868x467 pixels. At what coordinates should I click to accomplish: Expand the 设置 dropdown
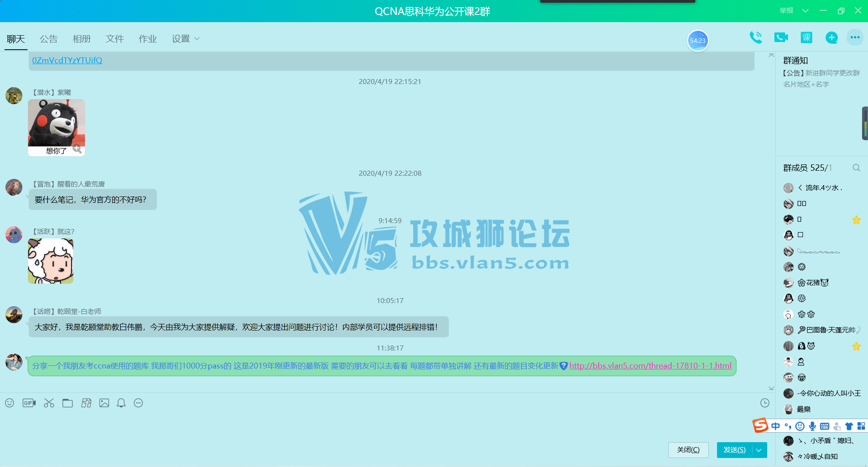[185, 39]
